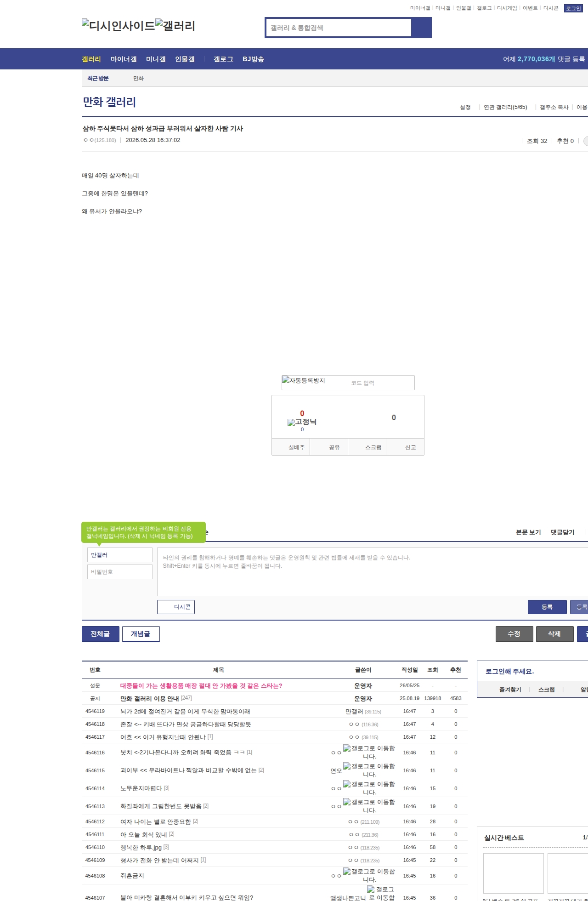Click 수정 button
Viewport: 588px width, 901px height.
pos(514,634)
